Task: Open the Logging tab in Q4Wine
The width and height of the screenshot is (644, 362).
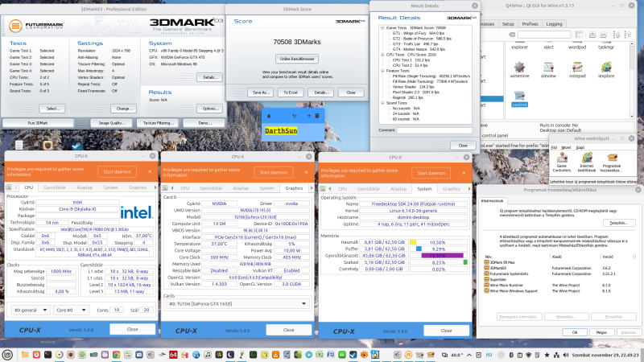Action: 554,24
